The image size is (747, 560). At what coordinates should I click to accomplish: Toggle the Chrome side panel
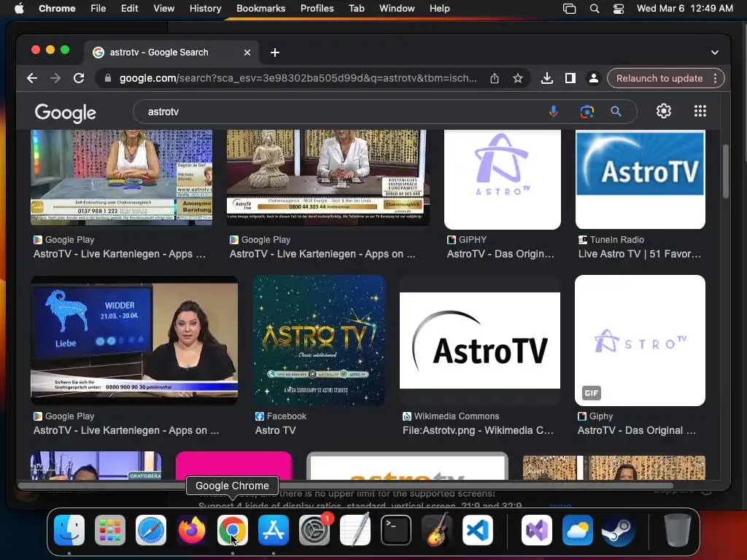570,78
